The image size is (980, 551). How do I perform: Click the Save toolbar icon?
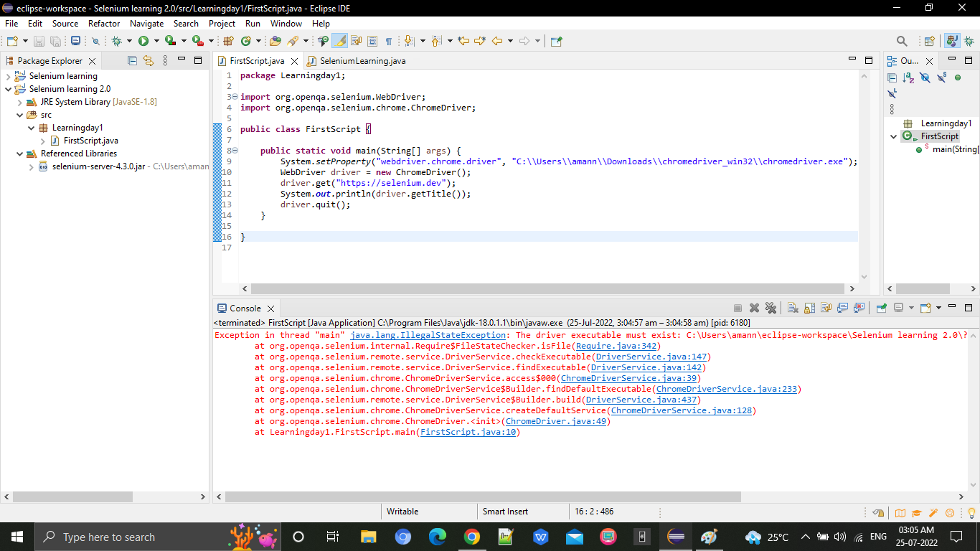point(39,41)
